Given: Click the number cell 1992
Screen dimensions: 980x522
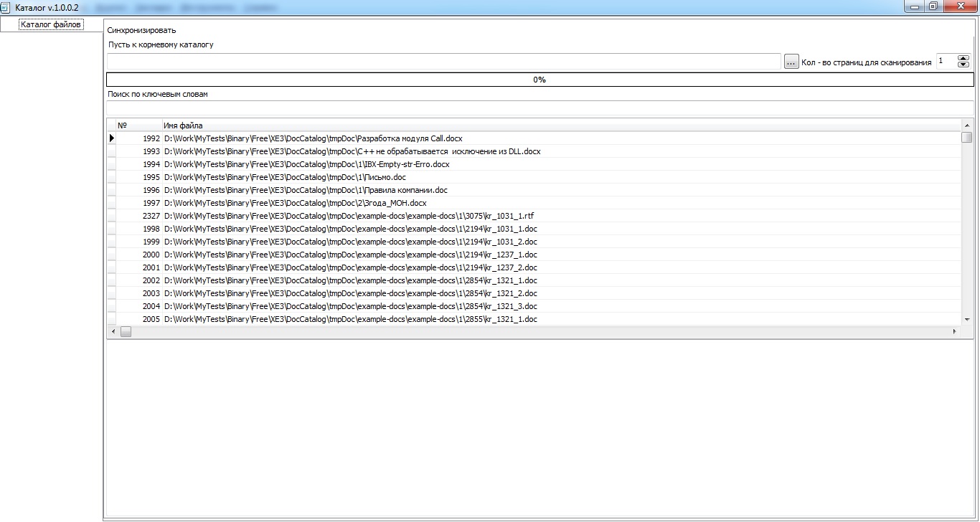Looking at the screenshot, I should pyautogui.click(x=139, y=138).
